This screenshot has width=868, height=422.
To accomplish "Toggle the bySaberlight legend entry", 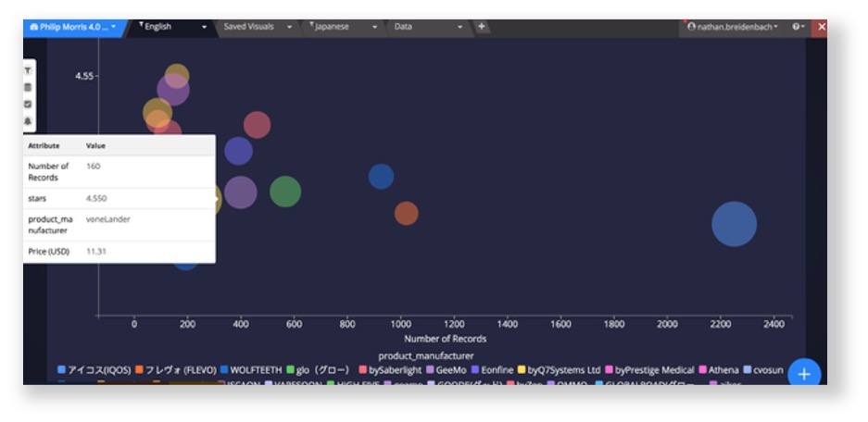I will point(390,370).
